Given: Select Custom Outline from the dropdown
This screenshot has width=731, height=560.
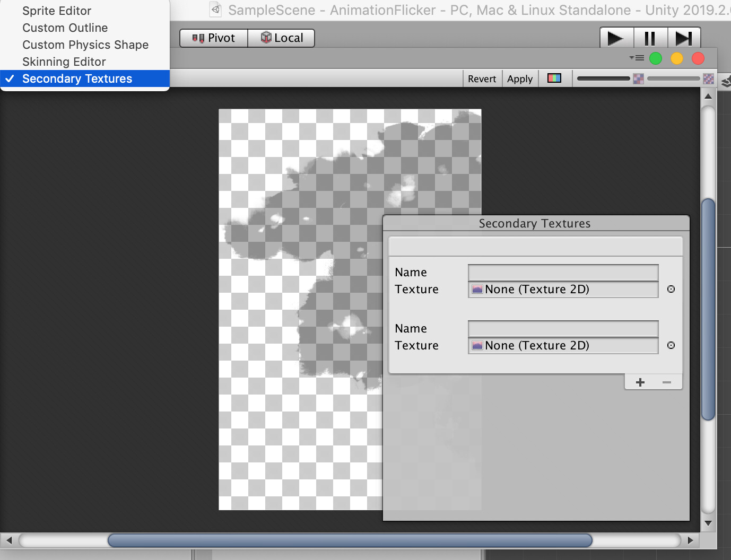Looking at the screenshot, I should click(x=65, y=28).
